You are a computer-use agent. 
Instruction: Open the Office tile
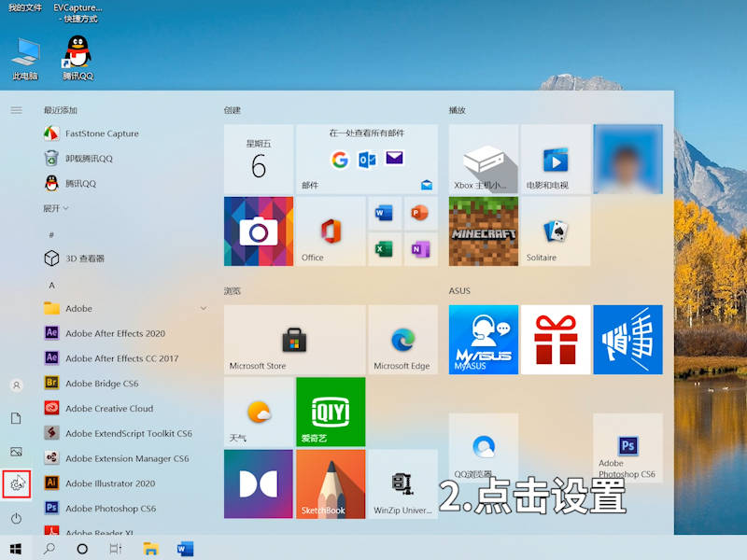[331, 231]
